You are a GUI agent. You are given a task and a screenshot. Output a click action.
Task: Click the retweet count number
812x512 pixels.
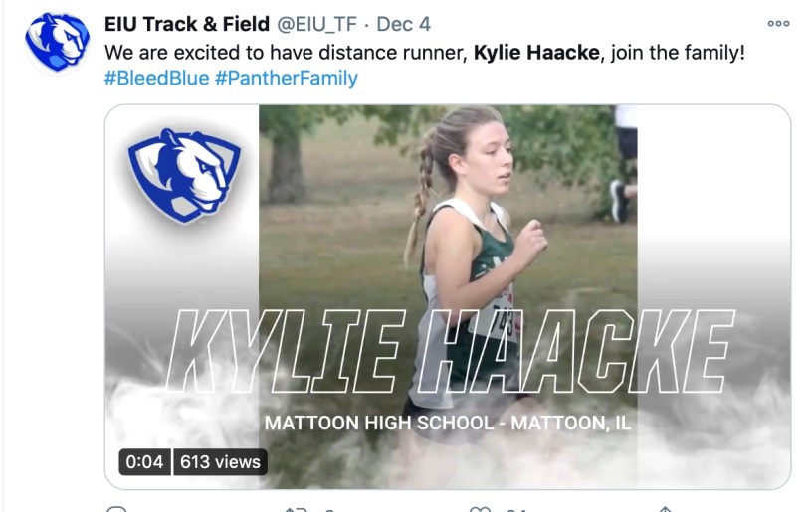[x=328, y=510]
